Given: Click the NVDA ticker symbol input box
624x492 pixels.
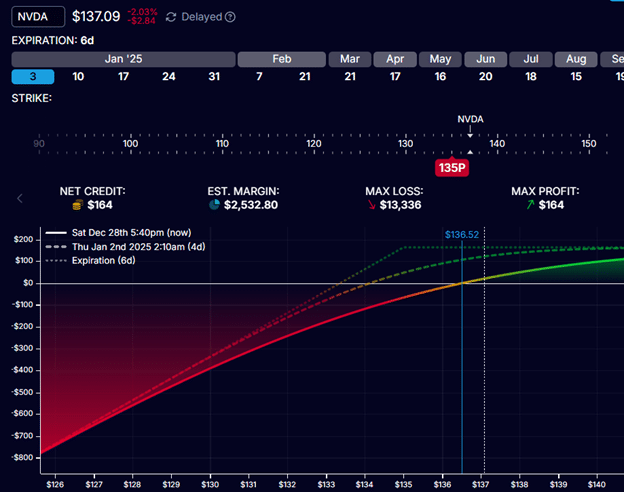Looking at the screenshot, I should 38,17.
